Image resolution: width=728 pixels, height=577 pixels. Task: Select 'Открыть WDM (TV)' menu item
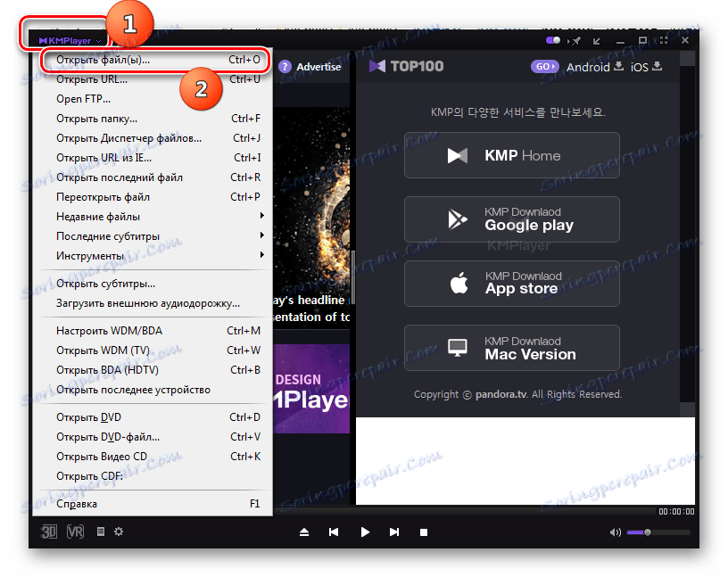pyautogui.click(x=153, y=350)
